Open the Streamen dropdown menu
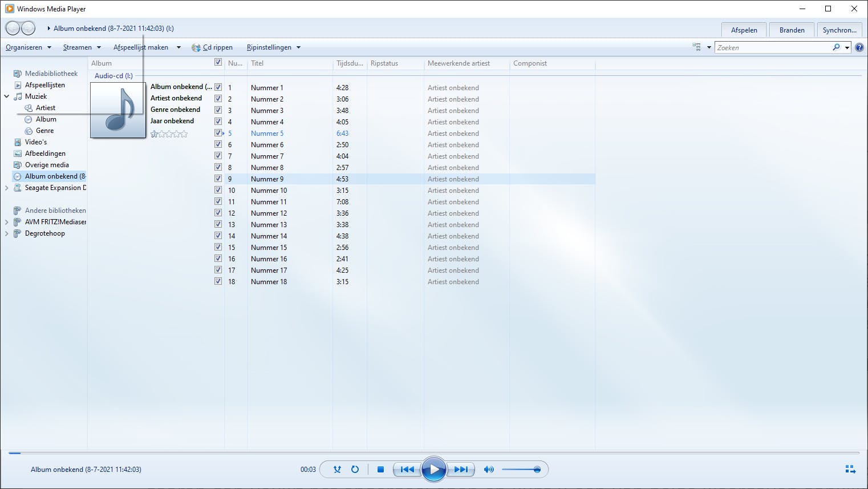 (x=82, y=47)
